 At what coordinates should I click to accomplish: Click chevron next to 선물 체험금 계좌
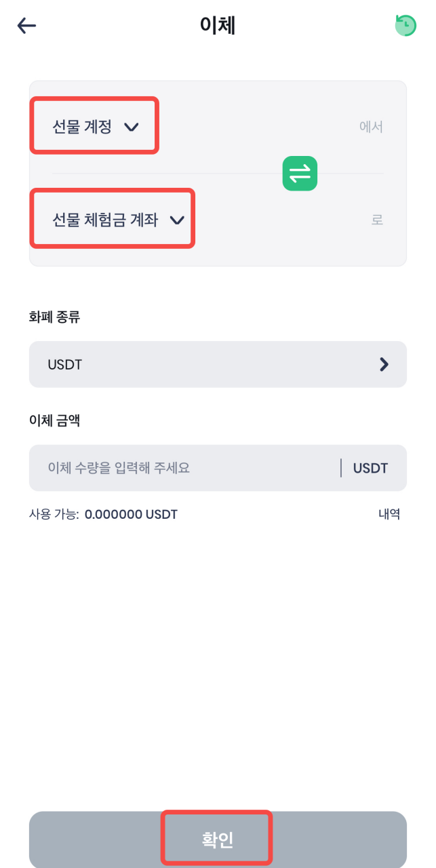click(177, 220)
